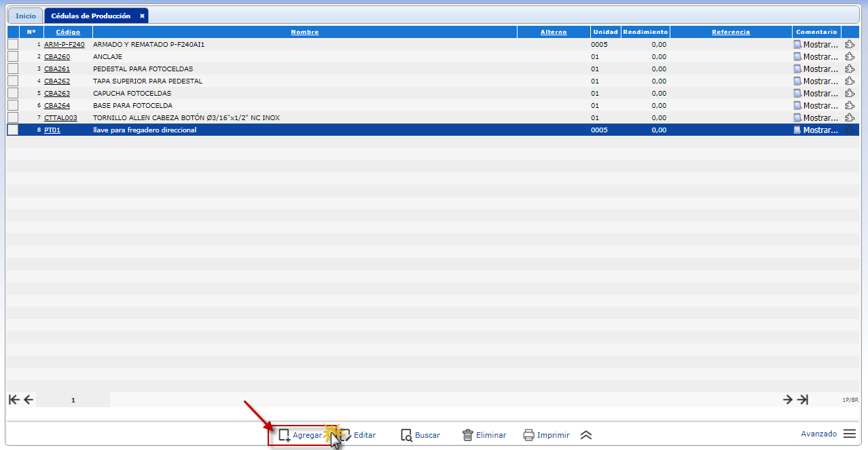Click puzzle icon in ARM-P-F240 row
Viewport: 868px width, 450px height.
point(850,44)
